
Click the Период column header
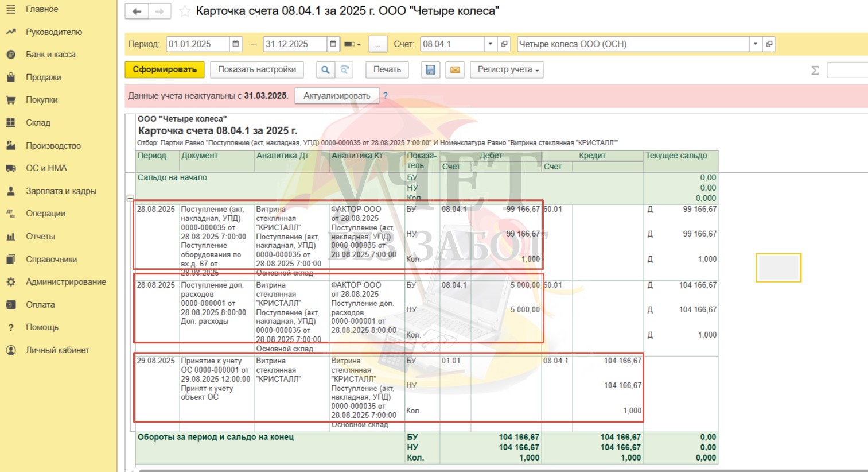click(158, 161)
